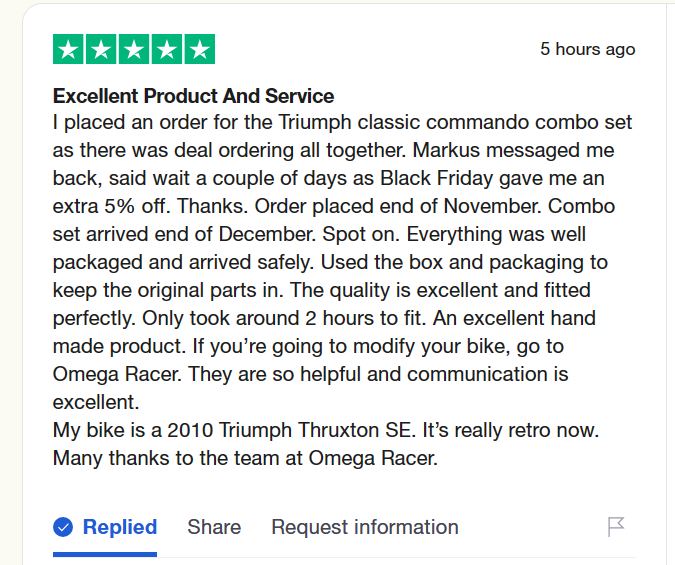Click the '2010 Triumph Thruxton SE' sentence

point(234,430)
